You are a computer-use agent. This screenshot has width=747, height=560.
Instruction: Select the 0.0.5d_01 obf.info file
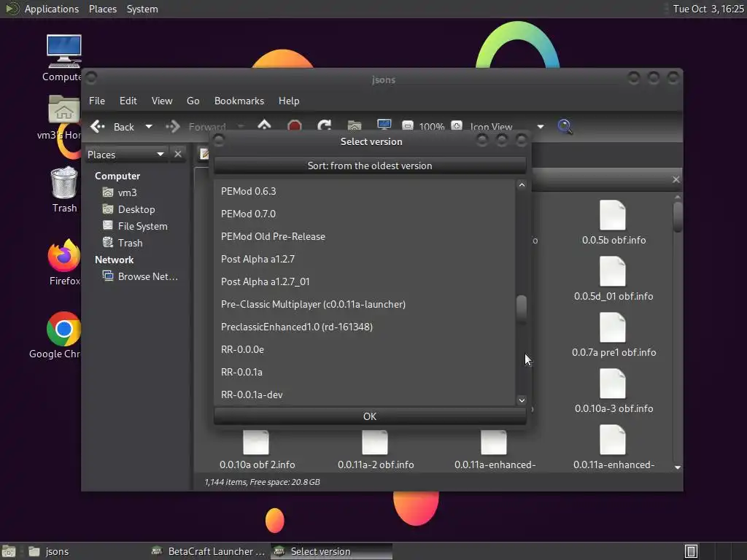(x=613, y=279)
